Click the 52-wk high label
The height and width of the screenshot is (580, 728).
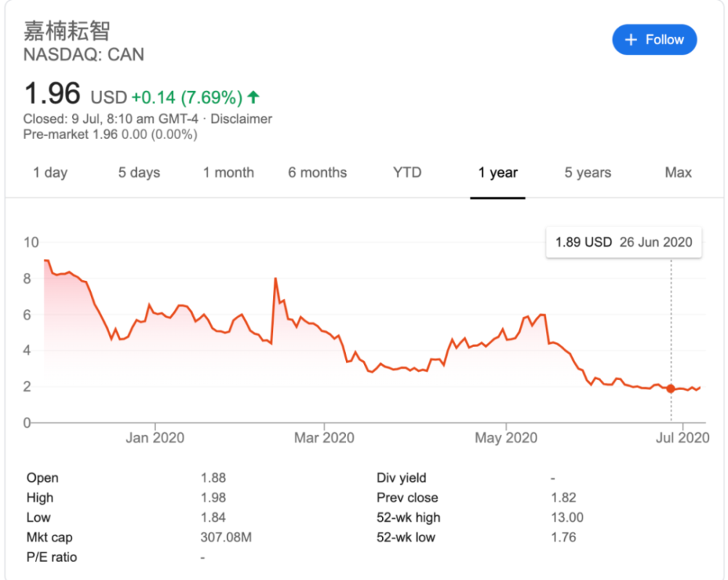tap(408, 517)
